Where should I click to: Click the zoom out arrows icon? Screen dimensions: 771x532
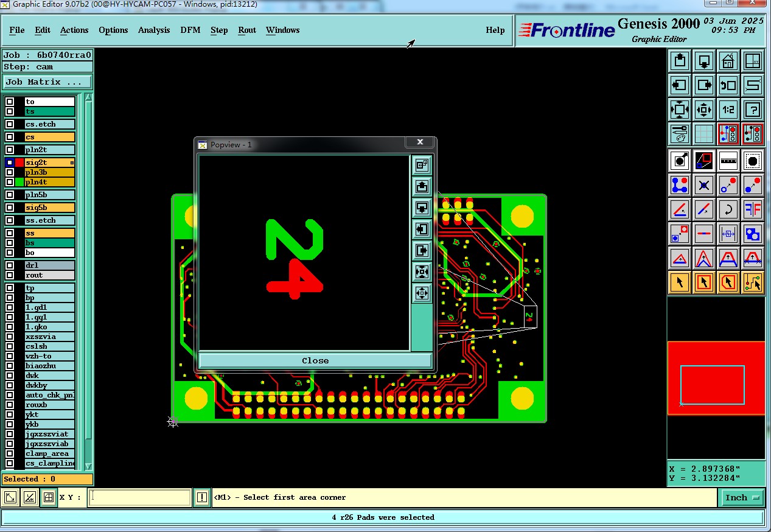point(704,110)
